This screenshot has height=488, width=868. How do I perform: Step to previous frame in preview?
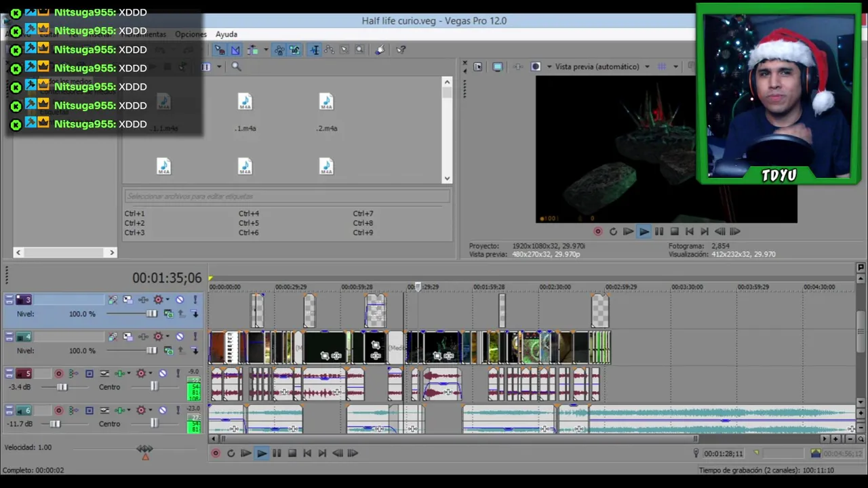719,231
